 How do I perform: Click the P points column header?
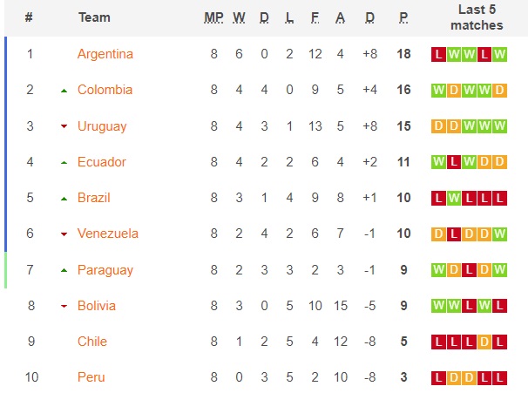pyautogui.click(x=403, y=17)
